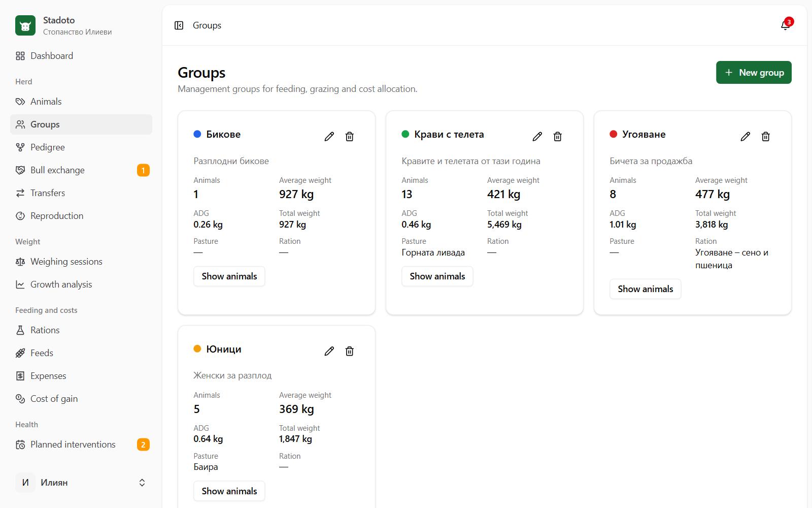Collapse the sidebar with the panel icon

[179, 25]
